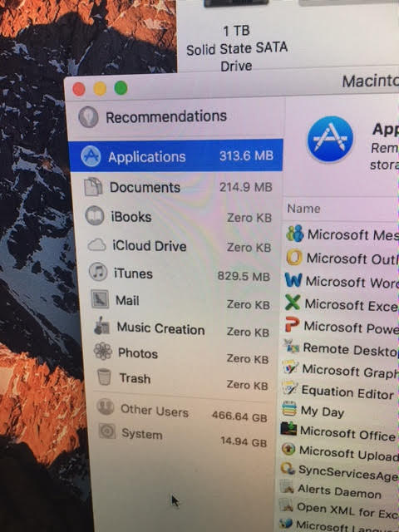Minimize window with yellow button
Viewport: 399px width, 532px height.
(x=100, y=89)
